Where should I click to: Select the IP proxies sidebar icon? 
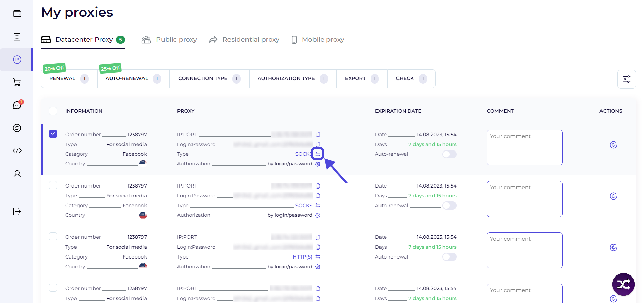pos(17,60)
